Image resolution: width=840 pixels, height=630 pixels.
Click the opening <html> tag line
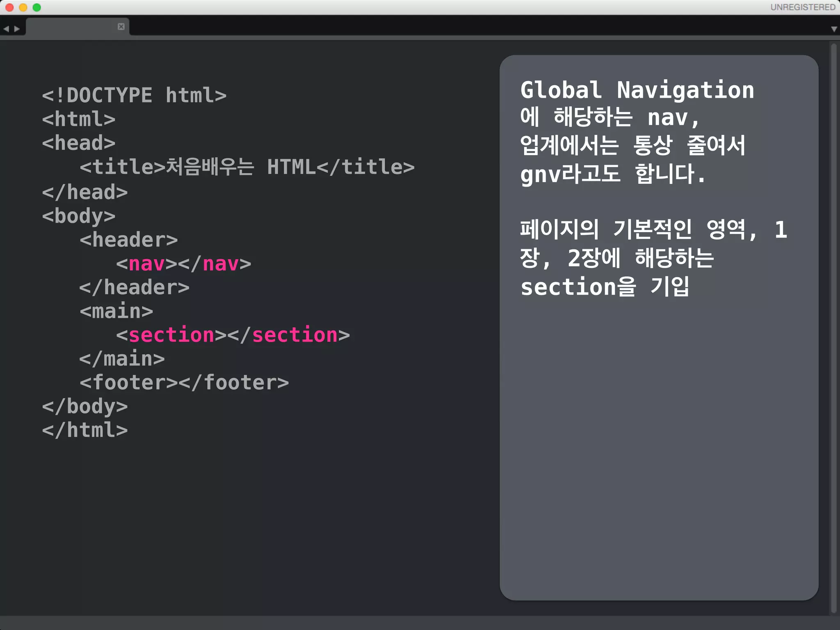(79, 119)
